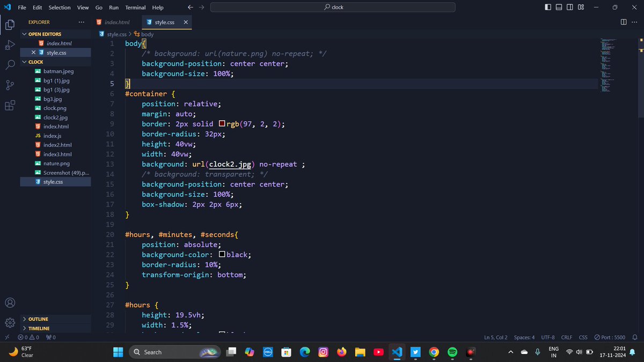
Task: Click the Port : 5500 Live Server button
Action: tap(610, 337)
